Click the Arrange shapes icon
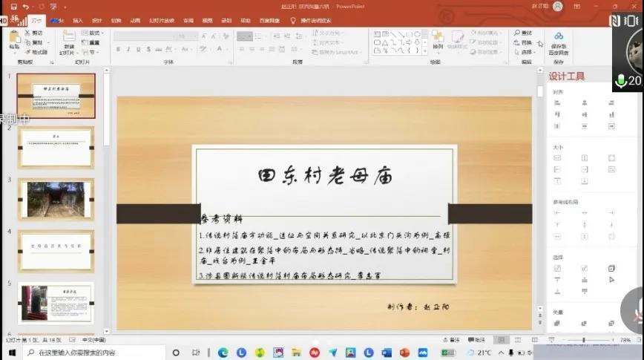 pos(438,39)
